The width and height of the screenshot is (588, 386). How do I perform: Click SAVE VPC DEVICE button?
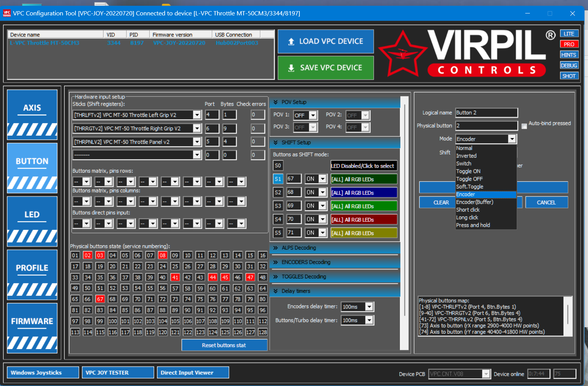coord(326,68)
